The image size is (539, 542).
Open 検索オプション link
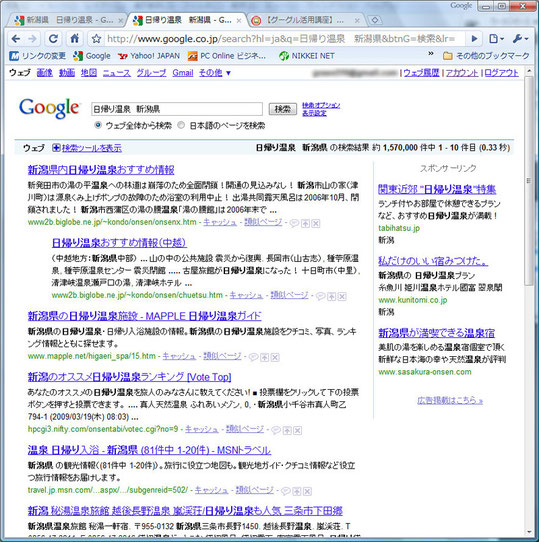point(321,105)
